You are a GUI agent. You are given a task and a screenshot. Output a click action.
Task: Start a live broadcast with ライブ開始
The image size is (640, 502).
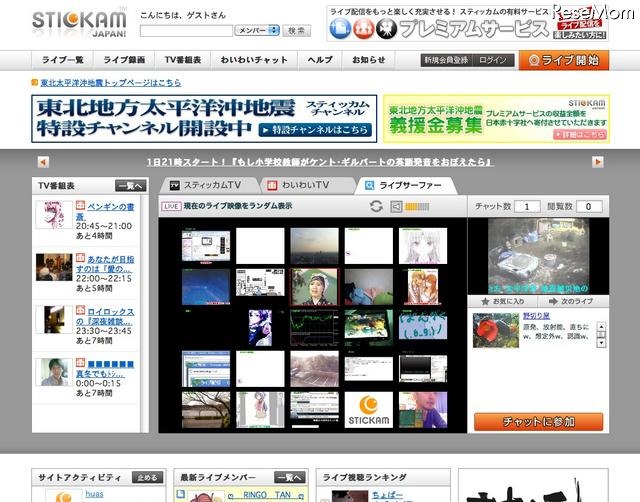coord(564,60)
